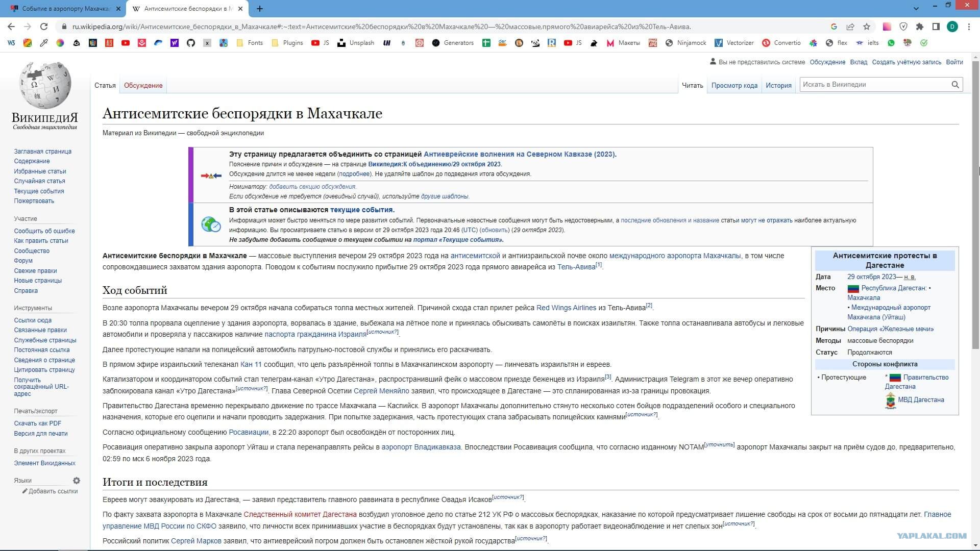
Task: Click the Тель-Авива link
Action: tap(576, 267)
